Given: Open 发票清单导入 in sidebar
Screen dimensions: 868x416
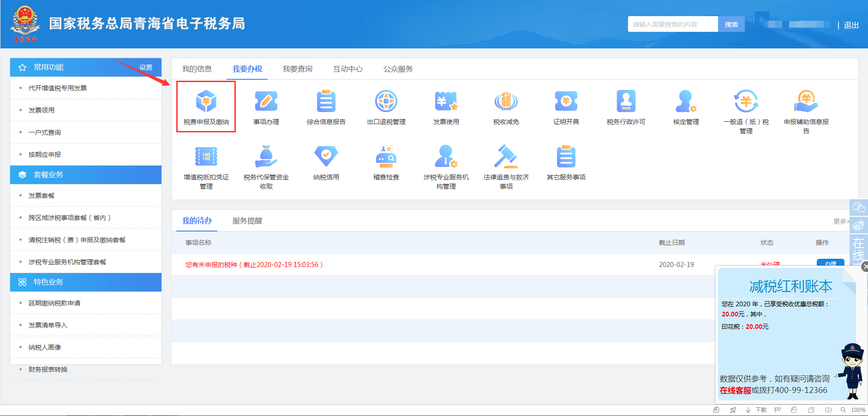Looking at the screenshot, I should 48,325.
